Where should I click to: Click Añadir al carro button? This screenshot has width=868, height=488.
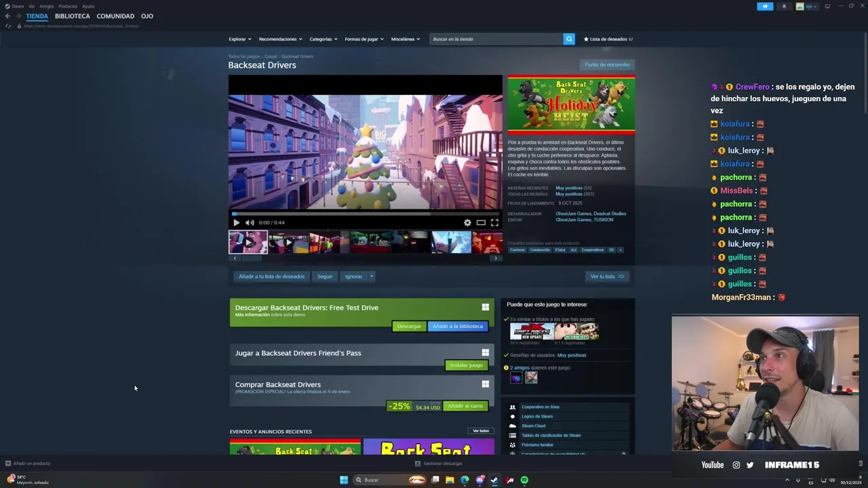pyautogui.click(x=465, y=406)
